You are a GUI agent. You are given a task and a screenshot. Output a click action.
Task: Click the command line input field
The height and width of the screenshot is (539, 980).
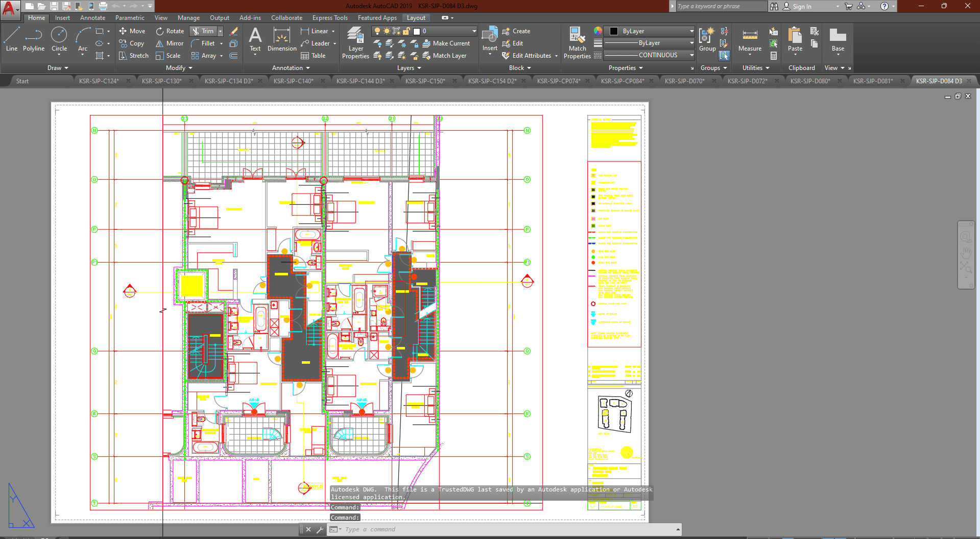pos(506,529)
